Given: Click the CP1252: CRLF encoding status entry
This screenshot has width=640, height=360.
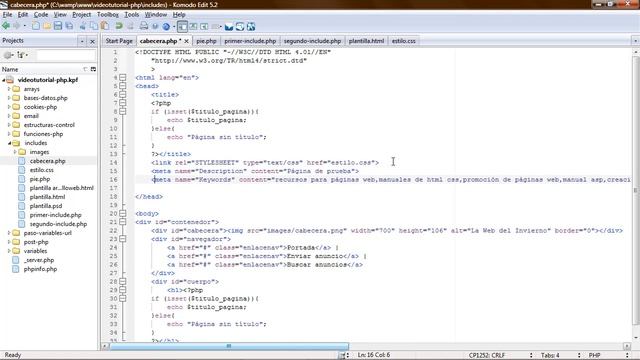Looking at the screenshot, I should (487, 355).
